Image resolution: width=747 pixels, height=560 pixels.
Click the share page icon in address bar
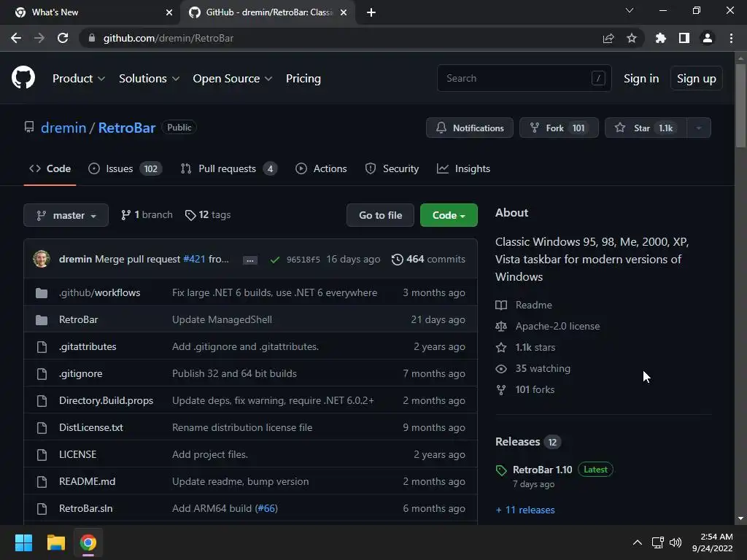[608, 38]
